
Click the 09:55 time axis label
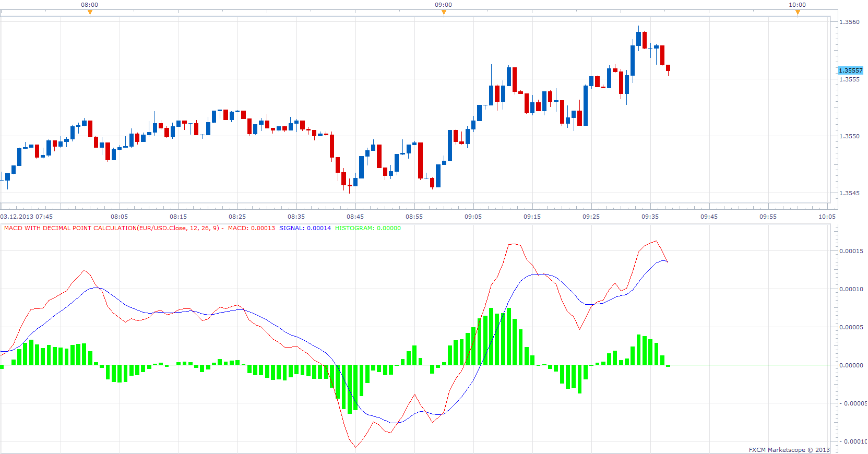(x=768, y=217)
